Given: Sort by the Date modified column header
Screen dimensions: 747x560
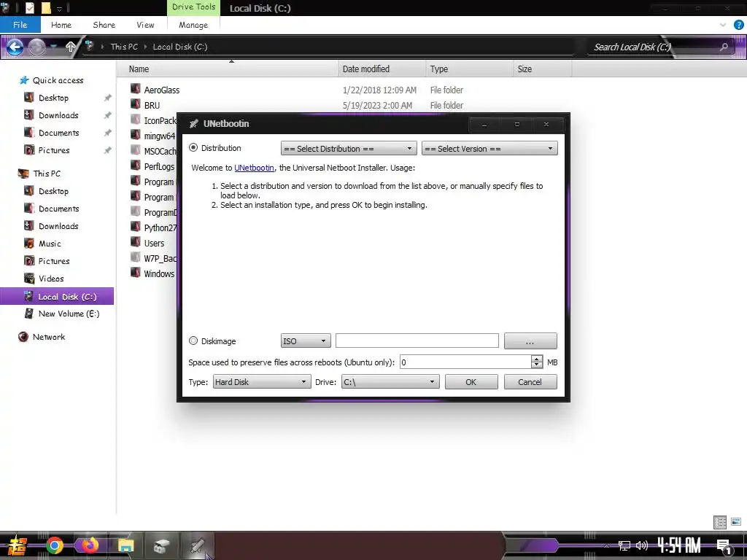Looking at the screenshot, I should click(382, 69).
